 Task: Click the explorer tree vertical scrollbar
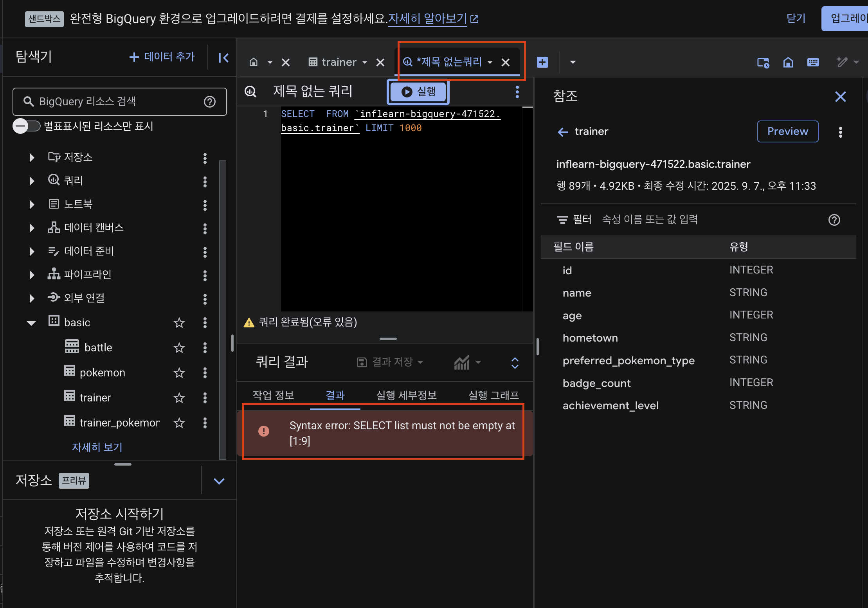[223, 309]
